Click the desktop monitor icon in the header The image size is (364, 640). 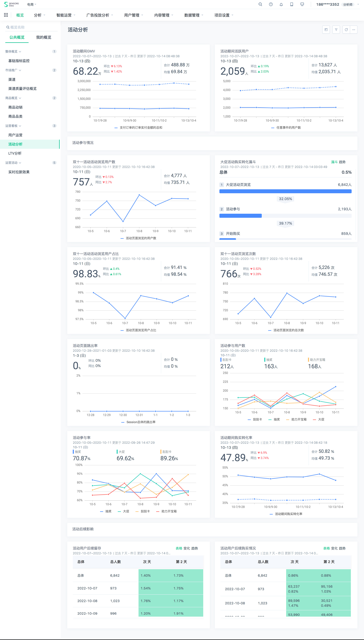point(302,4)
